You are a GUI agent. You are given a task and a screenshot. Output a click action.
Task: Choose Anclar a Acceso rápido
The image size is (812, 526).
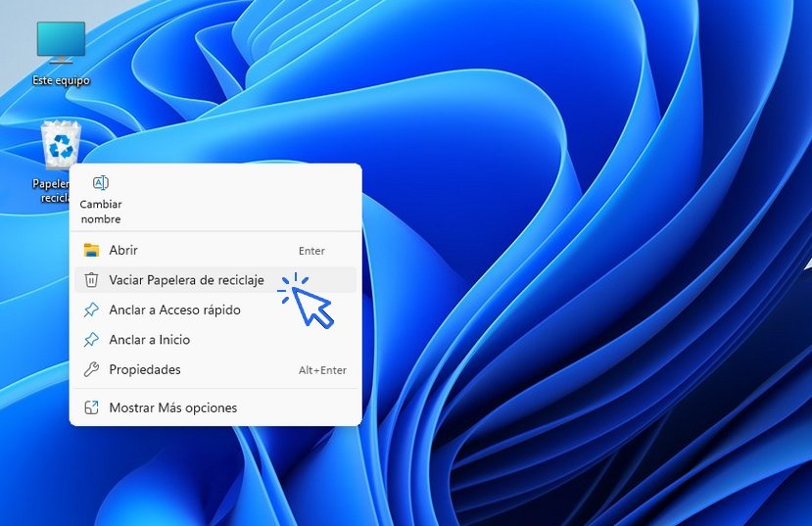point(174,311)
